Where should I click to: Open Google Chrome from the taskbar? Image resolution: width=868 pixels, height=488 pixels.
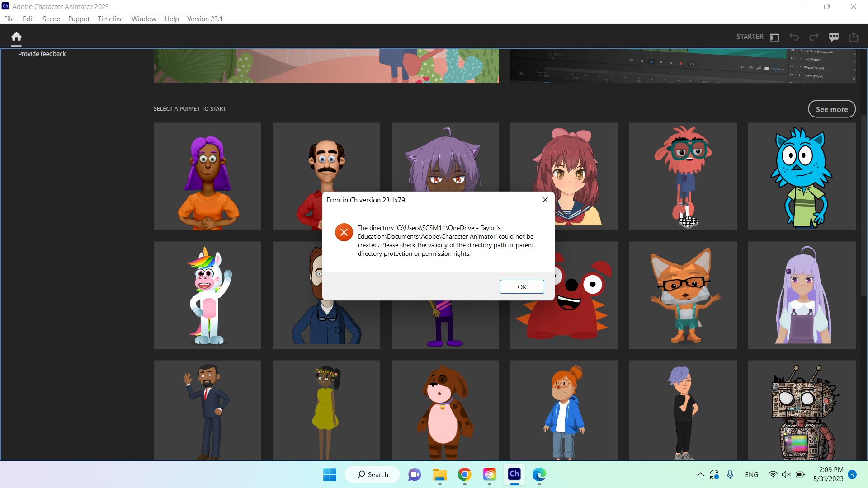point(465,474)
